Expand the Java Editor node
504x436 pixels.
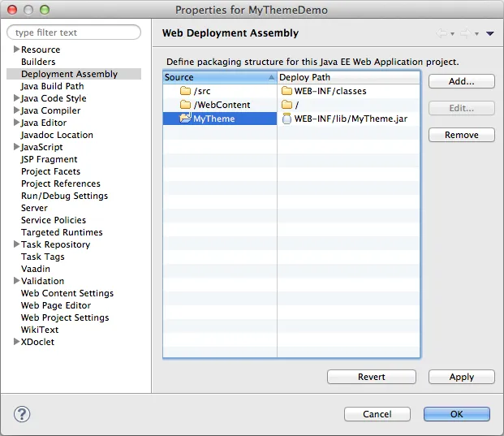[16, 122]
